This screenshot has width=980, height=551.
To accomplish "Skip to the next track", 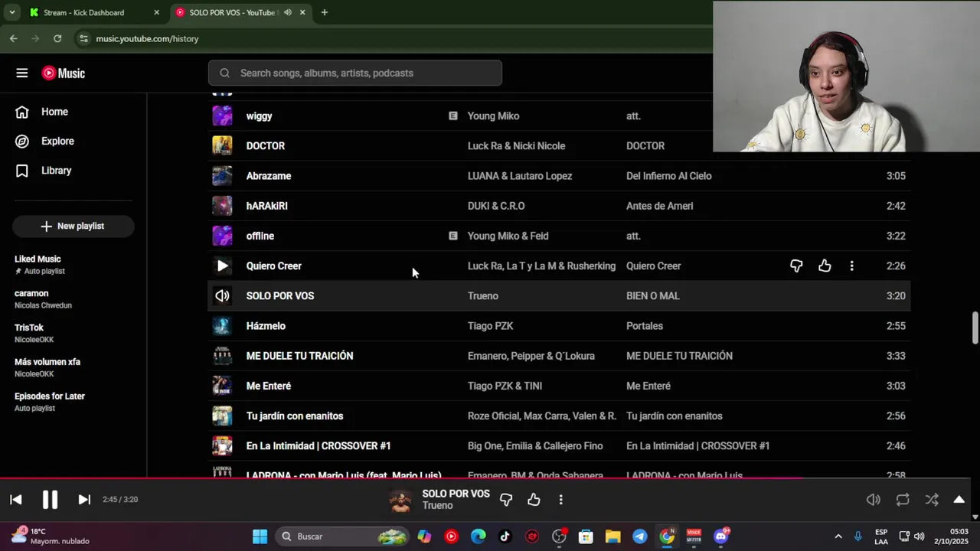I will pyautogui.click(x=84, y=499).
